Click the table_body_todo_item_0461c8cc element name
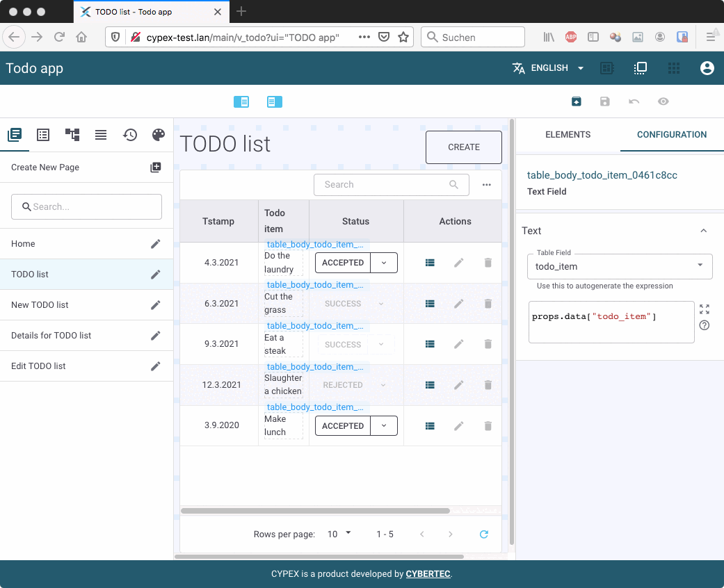Image resolution: width=724 pixels, height=588 pixels. tap(602, 175)
